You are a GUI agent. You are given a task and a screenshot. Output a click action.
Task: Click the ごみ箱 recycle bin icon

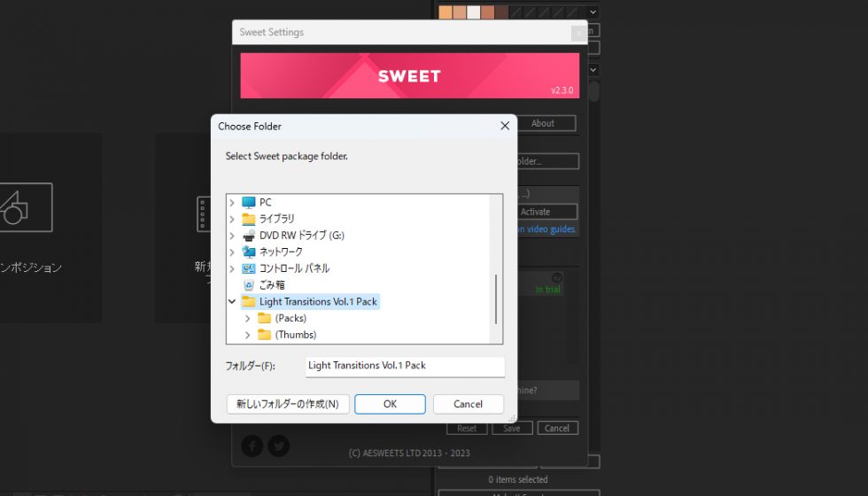(x=249, y=285)
